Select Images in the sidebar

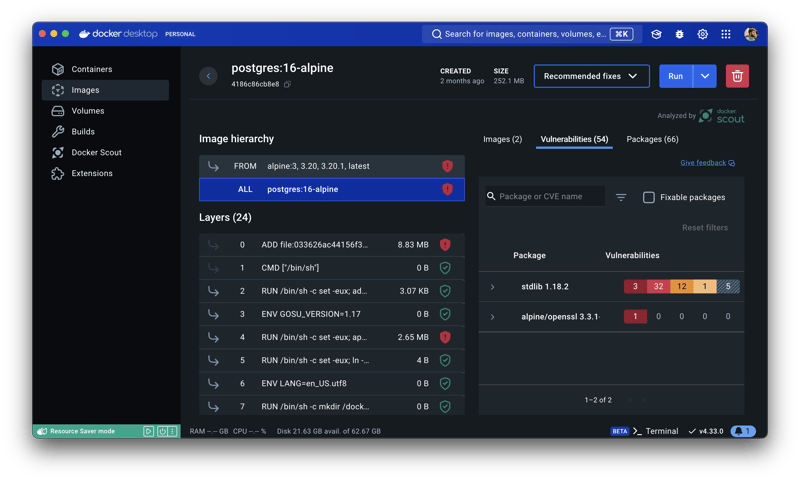tap(105, 90)
